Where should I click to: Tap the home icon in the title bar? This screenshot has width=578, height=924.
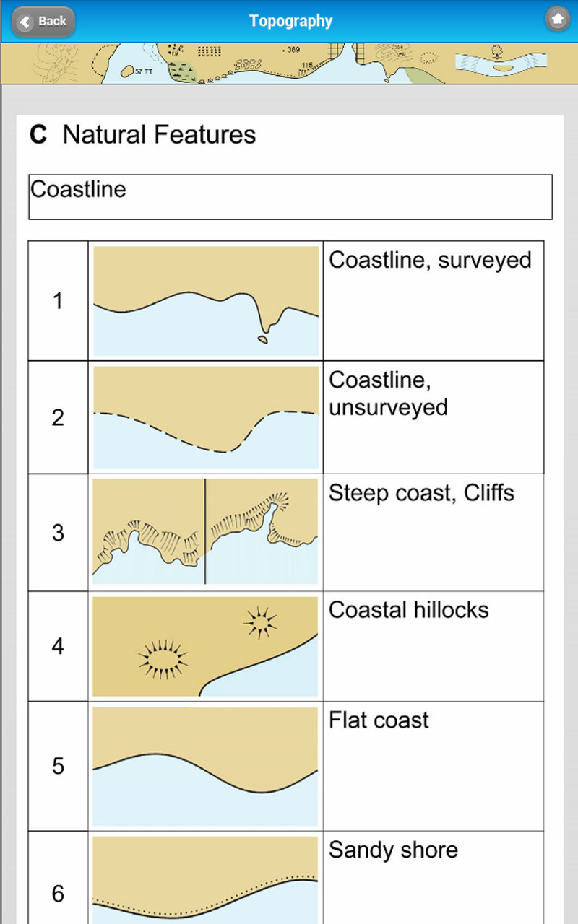point(557,19)
